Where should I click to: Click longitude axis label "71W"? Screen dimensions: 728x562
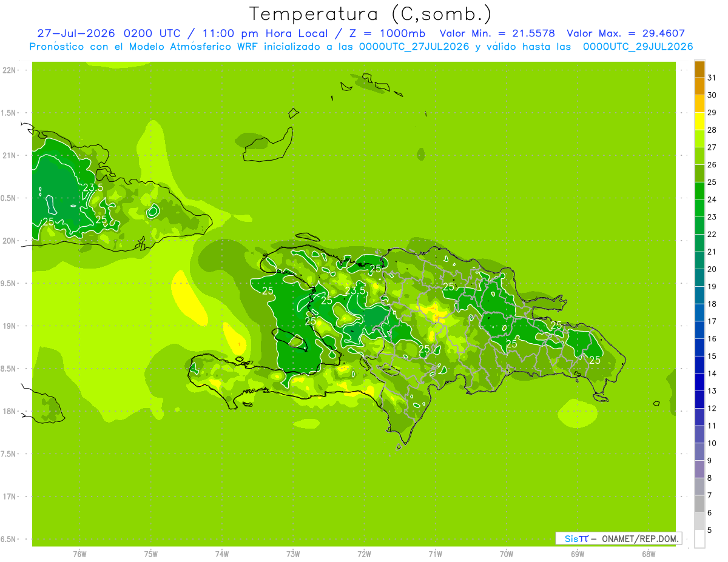[x=435, y=554]
